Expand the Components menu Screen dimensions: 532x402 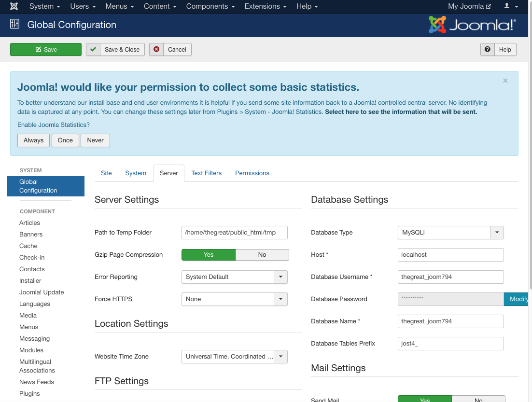(210, 6)
